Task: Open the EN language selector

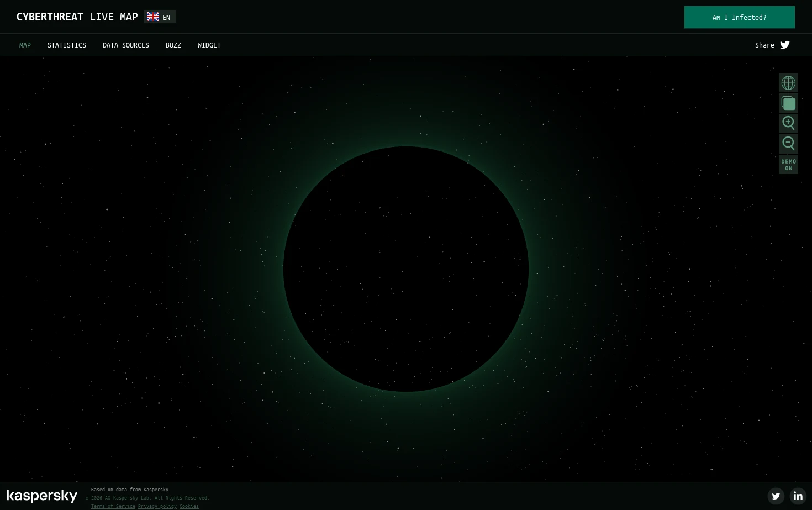Action: tap(160, 17)
